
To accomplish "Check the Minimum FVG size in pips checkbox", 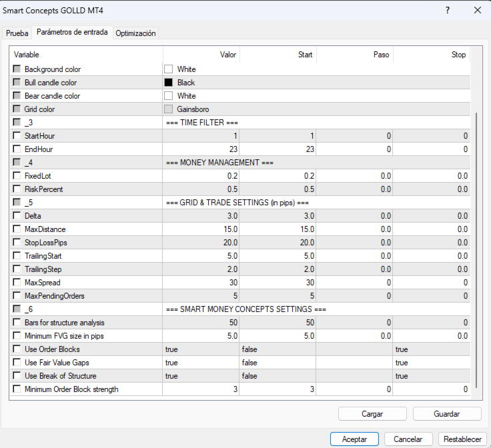I will [x=17, y=336].
